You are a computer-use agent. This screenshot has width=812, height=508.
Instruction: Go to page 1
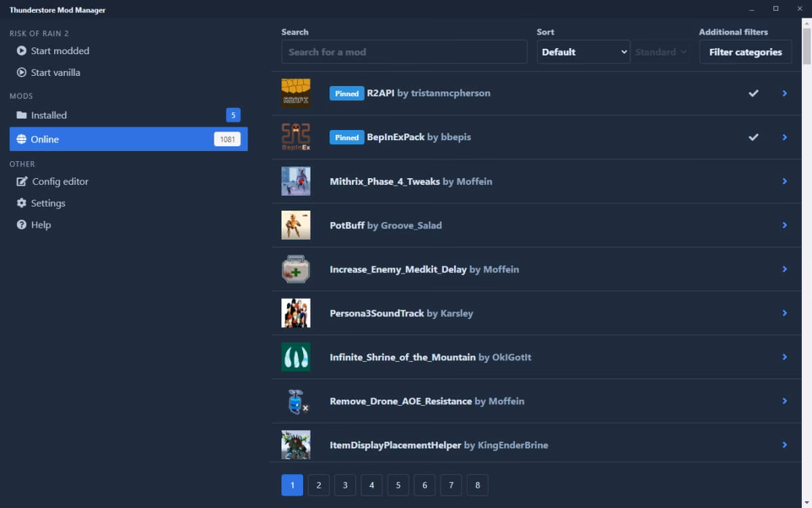292,485
